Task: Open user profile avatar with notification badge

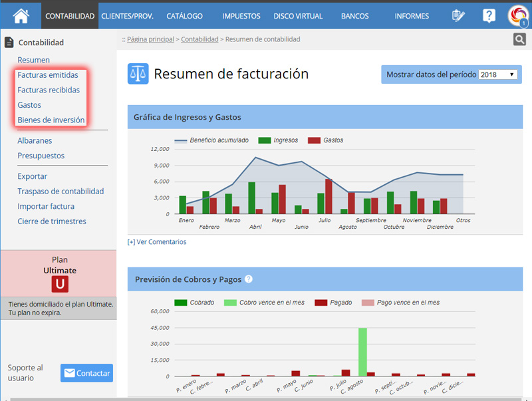Action: point(517,15)
